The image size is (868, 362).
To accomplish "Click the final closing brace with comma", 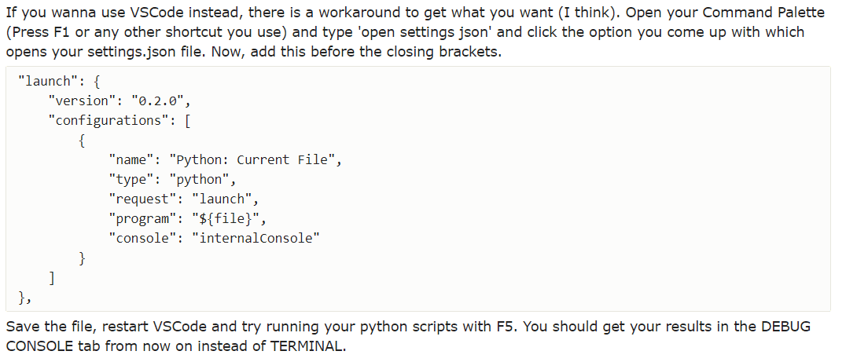I will [x=24, y=298].
